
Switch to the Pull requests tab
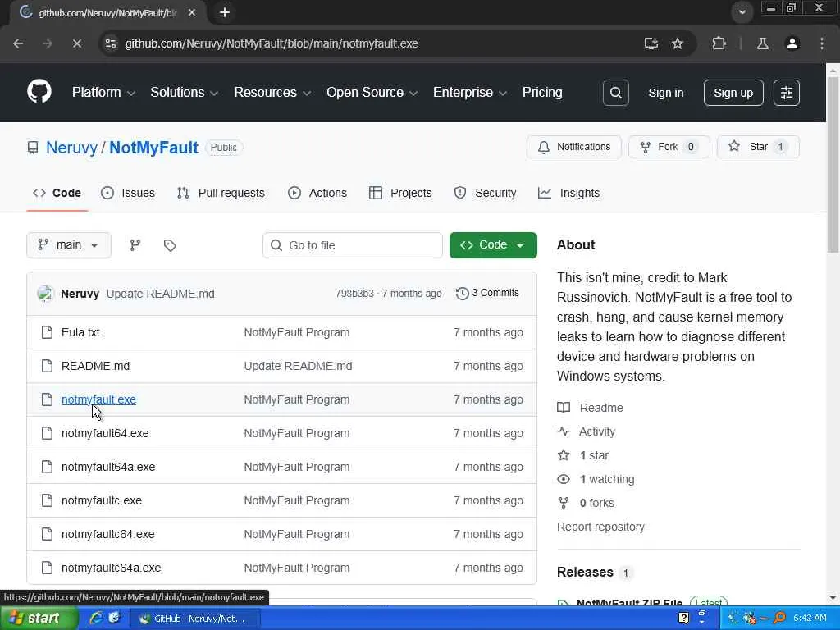point(221,193)
